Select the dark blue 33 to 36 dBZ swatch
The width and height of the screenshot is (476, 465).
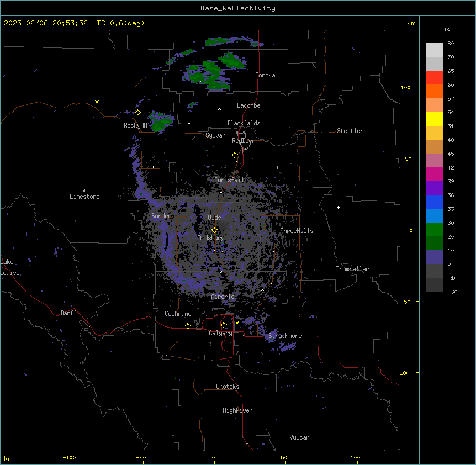[434, 202]
